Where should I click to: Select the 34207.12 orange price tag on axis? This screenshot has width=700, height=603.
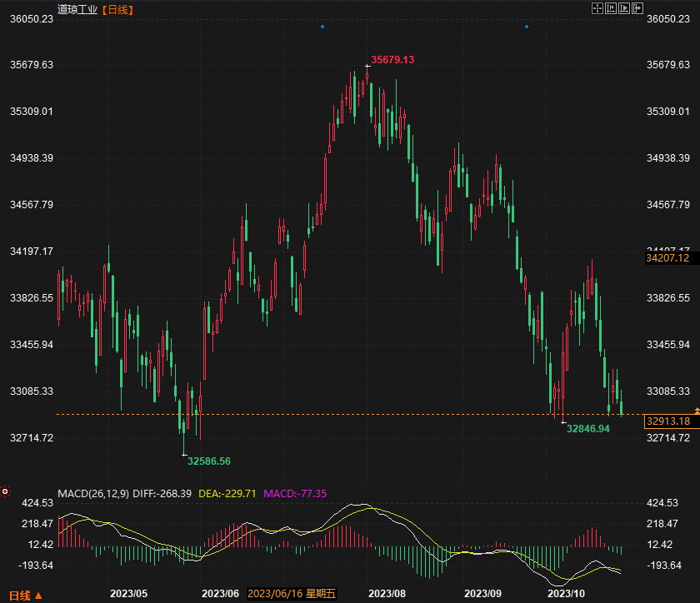(x=667, y=259)
